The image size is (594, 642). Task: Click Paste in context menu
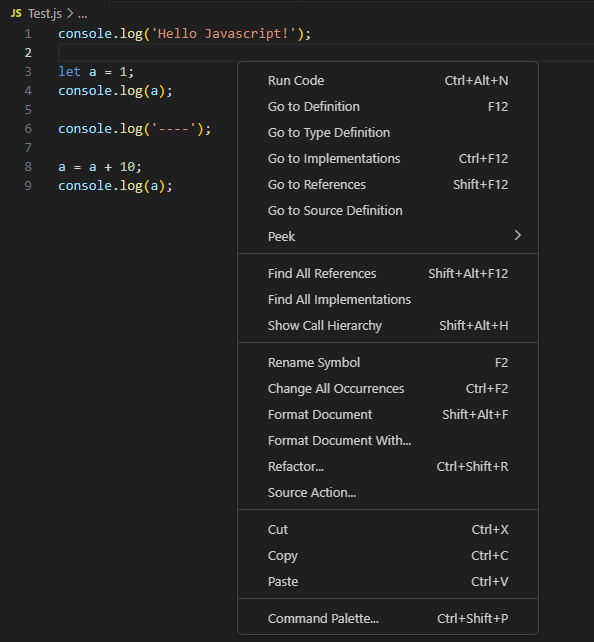point(388,581)
